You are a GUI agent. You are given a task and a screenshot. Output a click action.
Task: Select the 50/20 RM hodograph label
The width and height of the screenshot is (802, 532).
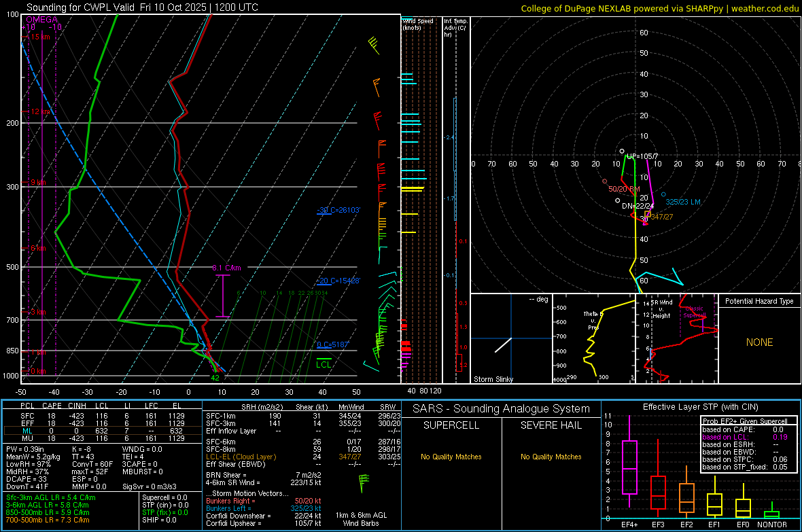[x=624, y=189]
